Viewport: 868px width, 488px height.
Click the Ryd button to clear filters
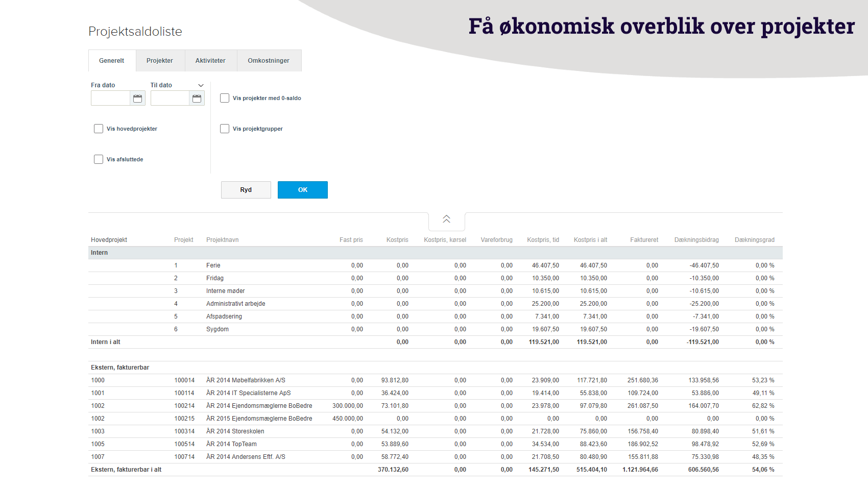pos(246,190)
